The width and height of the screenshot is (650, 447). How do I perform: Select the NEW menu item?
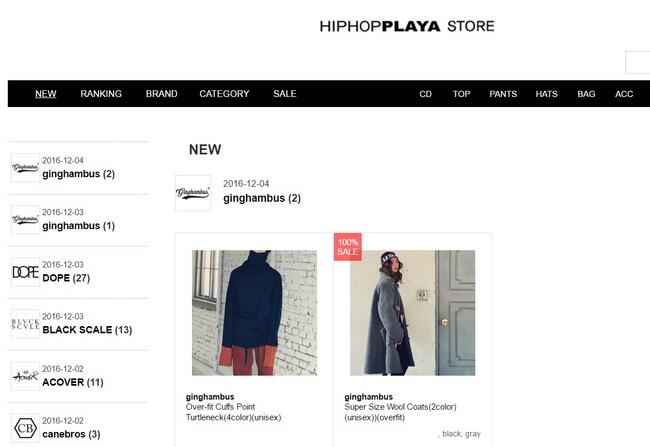[46, 94]
